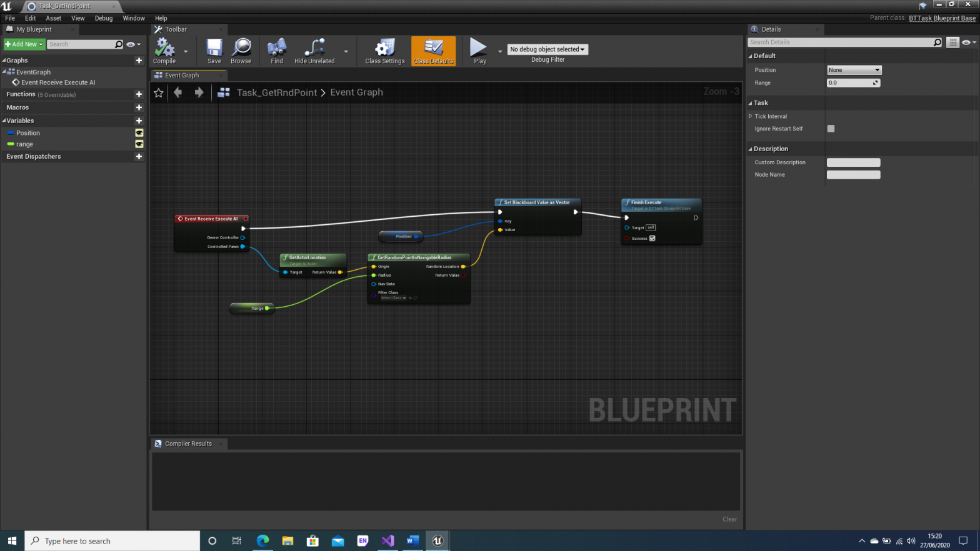Click the Custom Description input field
The height and width of the screenshot is (551, 980).
coord(853,162)
